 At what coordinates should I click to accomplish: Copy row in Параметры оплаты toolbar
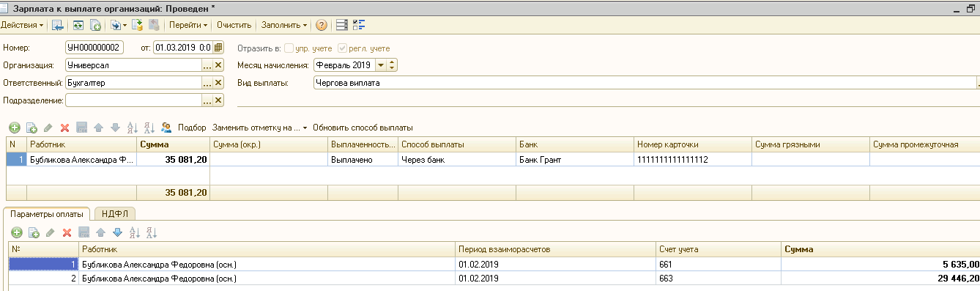click(x=33, y=232)
